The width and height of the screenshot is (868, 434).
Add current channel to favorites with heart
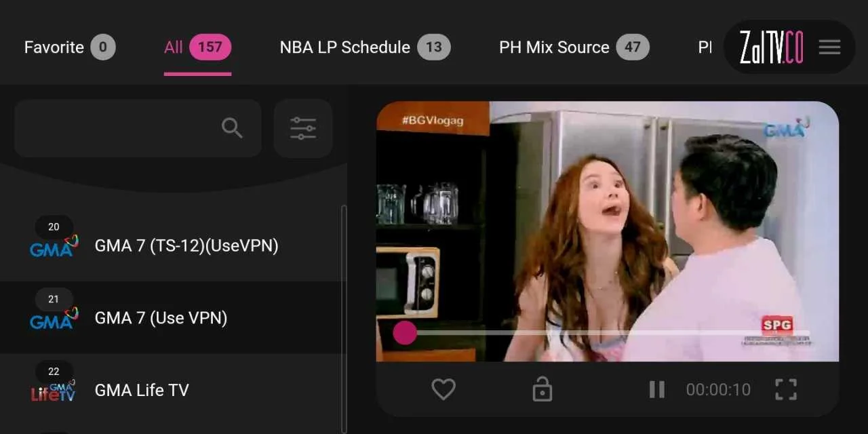pyautogui.click(x=443, y=389)
